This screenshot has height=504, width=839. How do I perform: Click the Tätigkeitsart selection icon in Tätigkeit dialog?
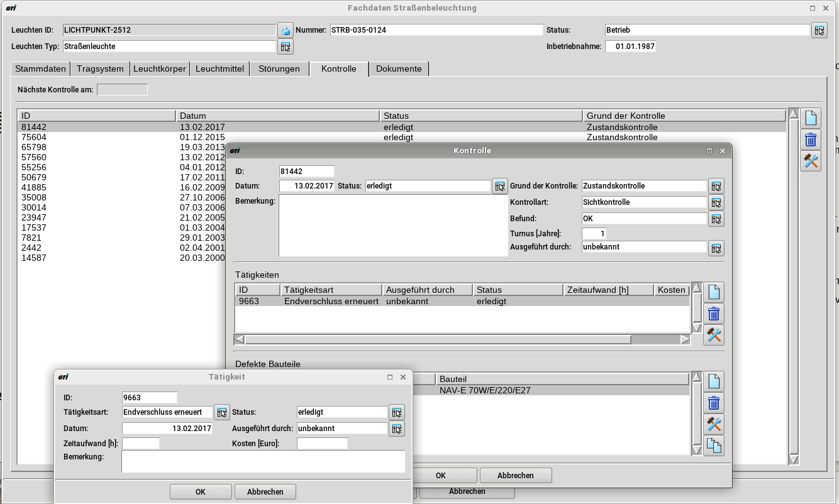pyautogui.click(x=222, y=412)
